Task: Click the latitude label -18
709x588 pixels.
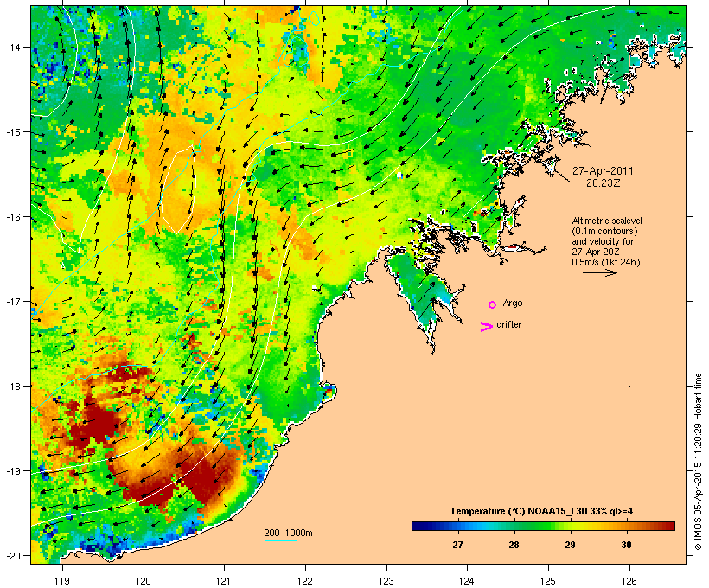Action: (x=12, y=386)
